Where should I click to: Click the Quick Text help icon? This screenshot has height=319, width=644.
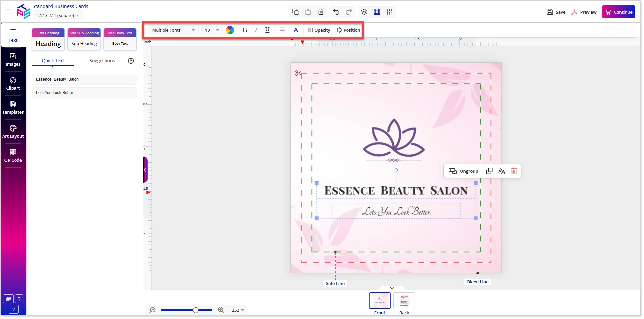(x=131, y=61)
